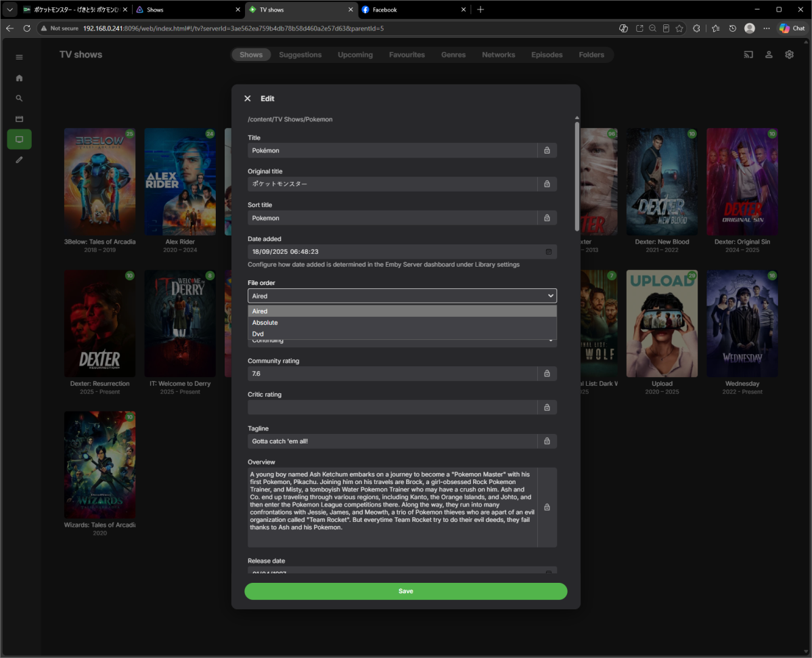Toggle the lock for Tagline field
This screenshot has width=812, height=658.
click(547, 441)
